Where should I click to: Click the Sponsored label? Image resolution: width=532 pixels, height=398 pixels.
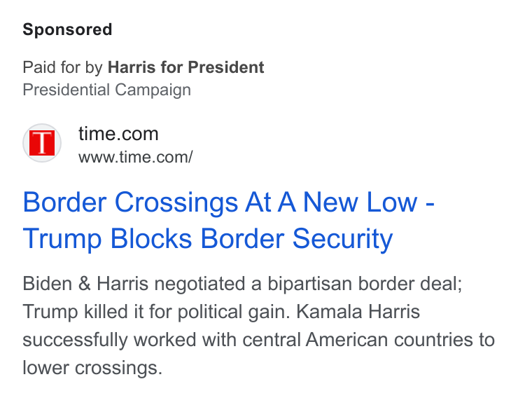(67, 29)
